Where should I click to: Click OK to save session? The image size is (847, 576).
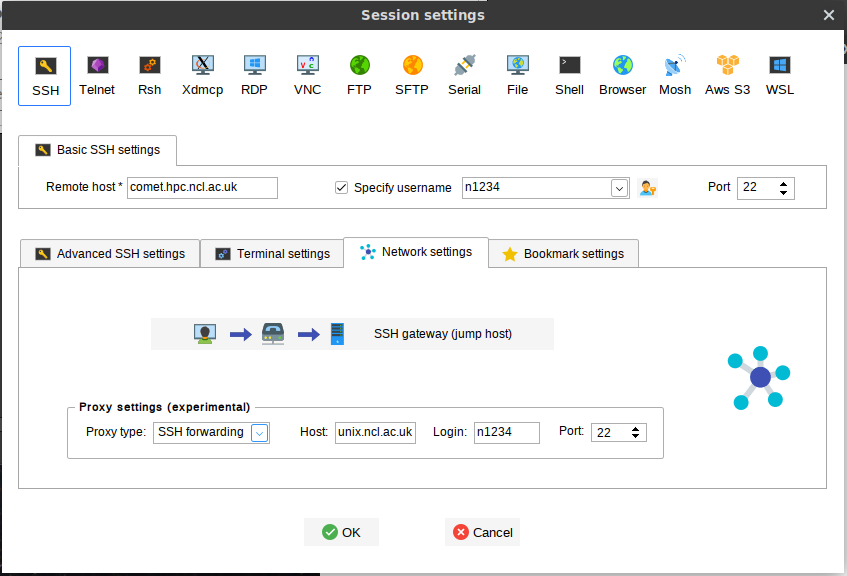[341, 532]
